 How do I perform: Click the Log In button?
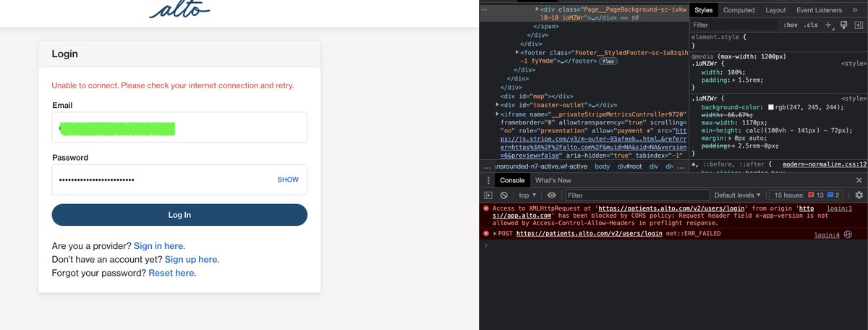(x=179, y=215)
